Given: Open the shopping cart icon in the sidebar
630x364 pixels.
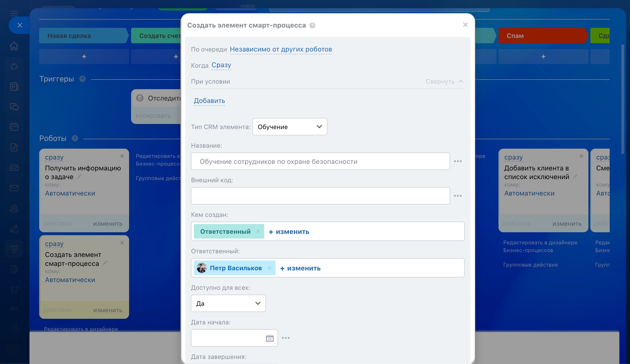Looking at the screenshot, I should [x=14, y=290].
